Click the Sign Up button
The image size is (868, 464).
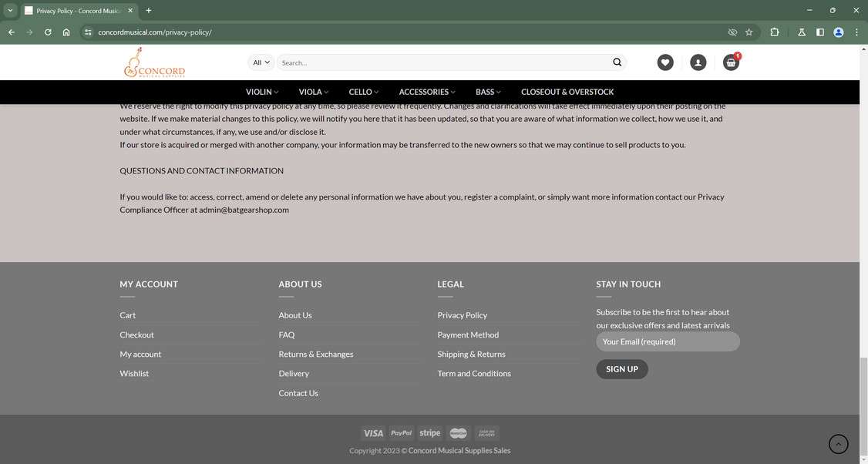621,368
